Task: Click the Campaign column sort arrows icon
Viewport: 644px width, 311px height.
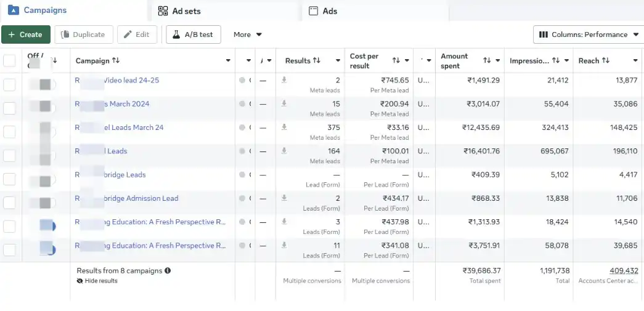Action: [x=116, y=60]
